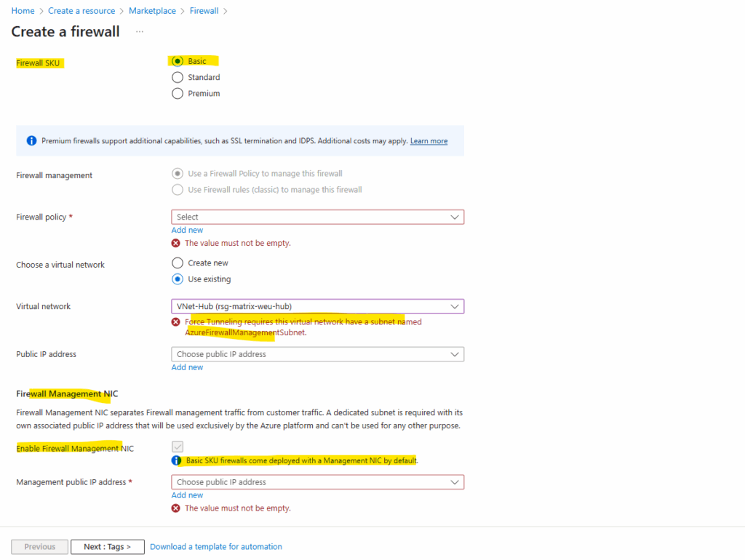Click info icon beside Basic SKU Management NIC note
Image resolution: width=745 pixels, height=560 pixels.
(x=176, y=461)
